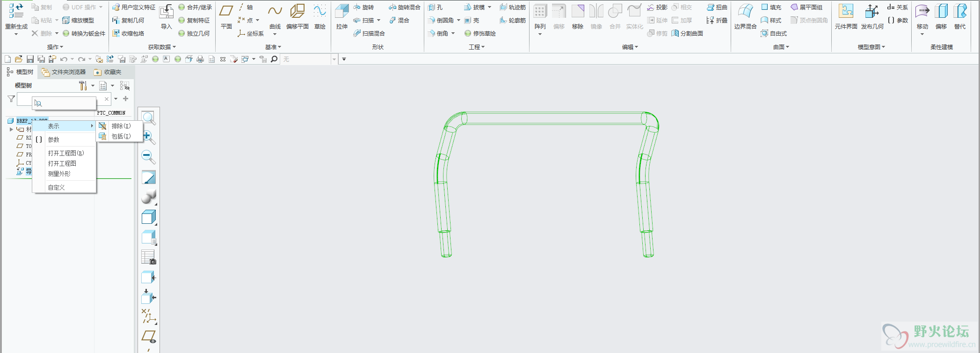Image resolution: width=980 pixels, height=353 pixels.
Task: Click the 展平面组 flatten quilt button
Action: [806, 7]
